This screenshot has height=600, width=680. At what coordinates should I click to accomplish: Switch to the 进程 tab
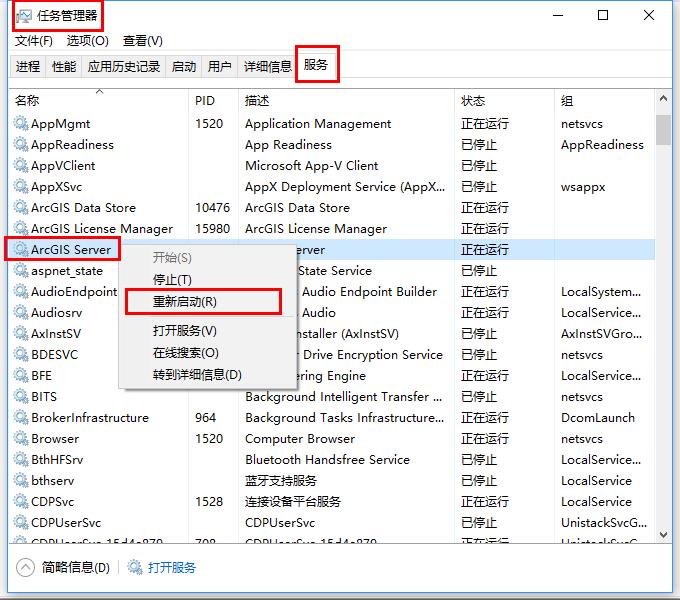pyautogui.click(x=28, y=66)
